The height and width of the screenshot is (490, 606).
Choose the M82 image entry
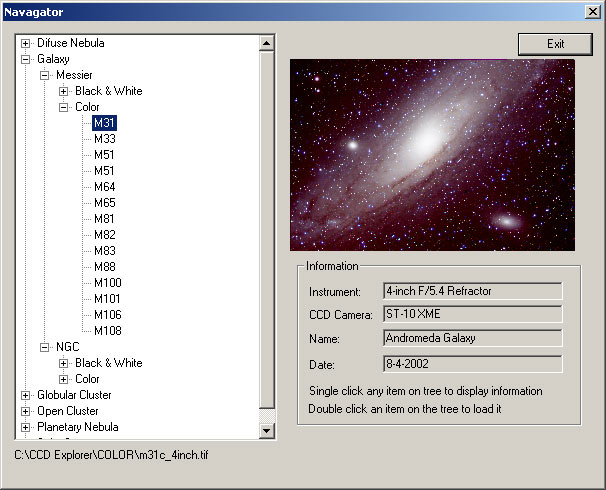coord(105,235)
